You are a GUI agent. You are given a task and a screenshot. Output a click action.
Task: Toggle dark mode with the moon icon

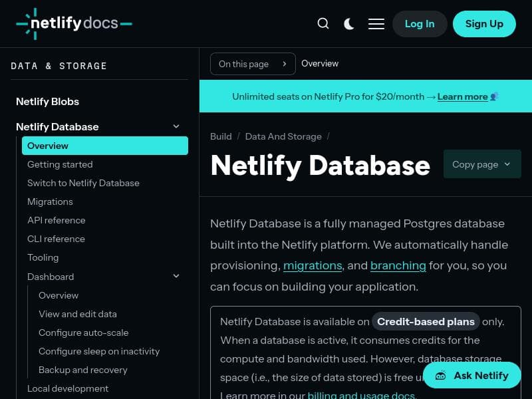pos(349,23)
